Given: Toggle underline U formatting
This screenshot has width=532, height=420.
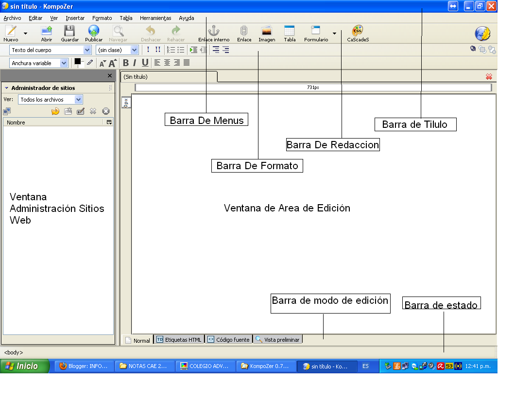Looking at the screenshot, I should tap(145, 63).
